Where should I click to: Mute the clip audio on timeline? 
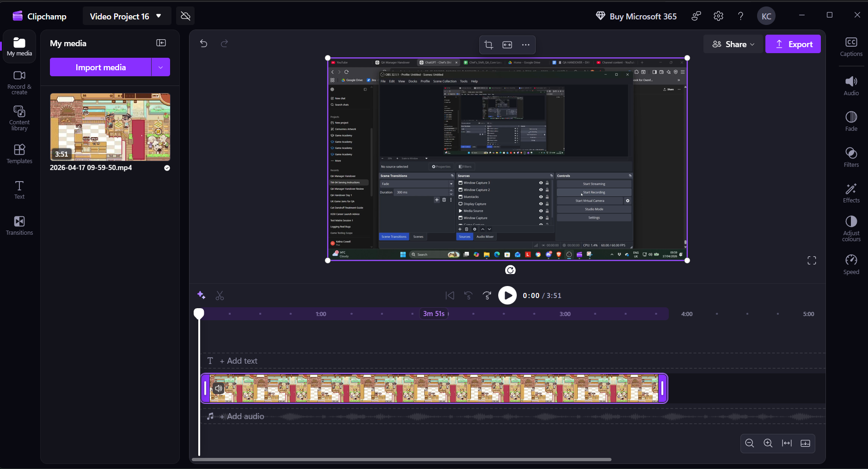coord(219,388)
